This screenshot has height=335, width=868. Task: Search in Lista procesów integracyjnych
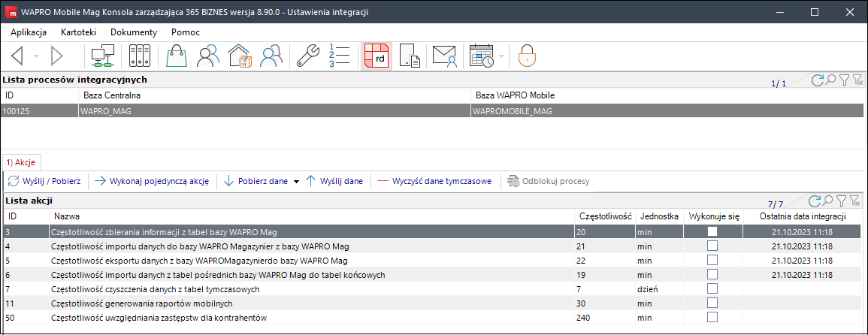coord(830,81)
